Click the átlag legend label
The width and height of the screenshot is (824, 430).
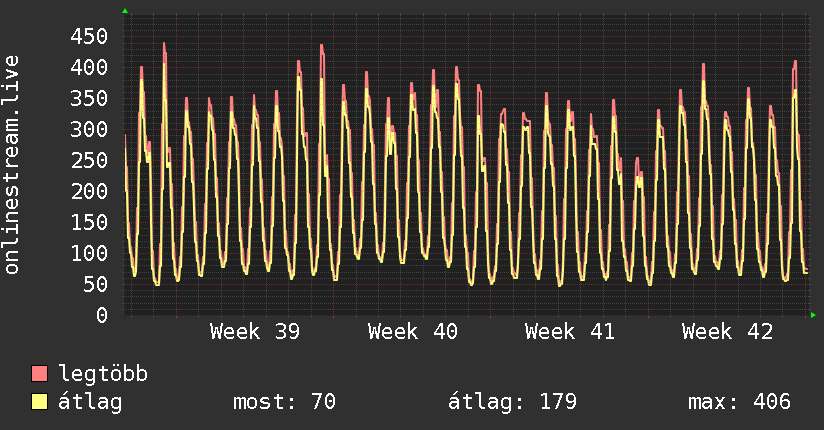(x=90, y=402)
